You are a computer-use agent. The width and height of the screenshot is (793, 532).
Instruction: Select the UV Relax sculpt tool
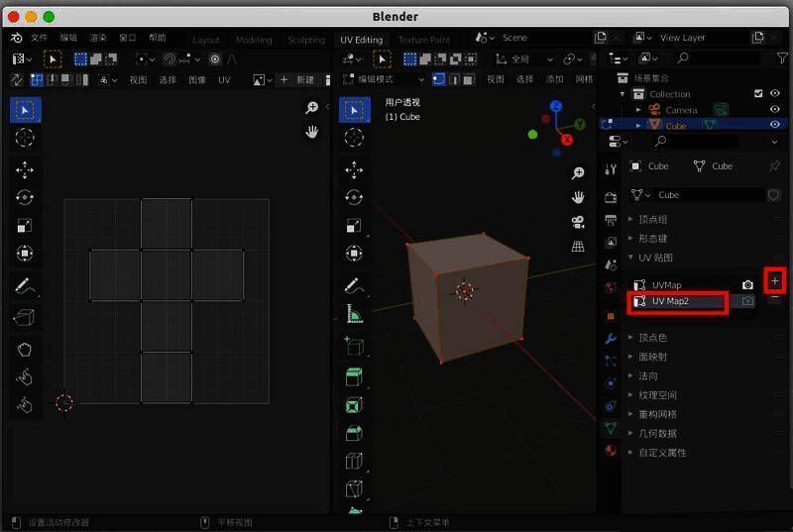pyautogui.click(x=25, y=376)
